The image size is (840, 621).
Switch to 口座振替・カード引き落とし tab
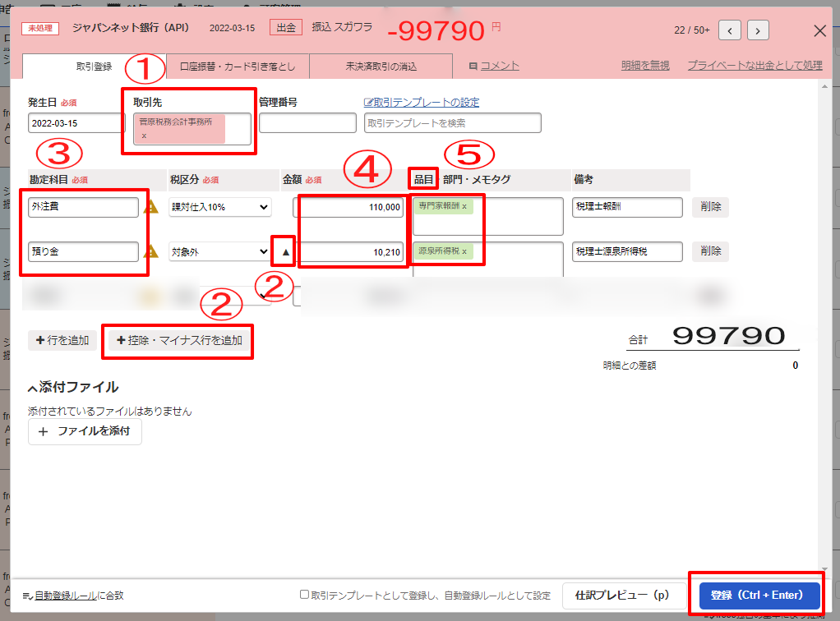238,67
